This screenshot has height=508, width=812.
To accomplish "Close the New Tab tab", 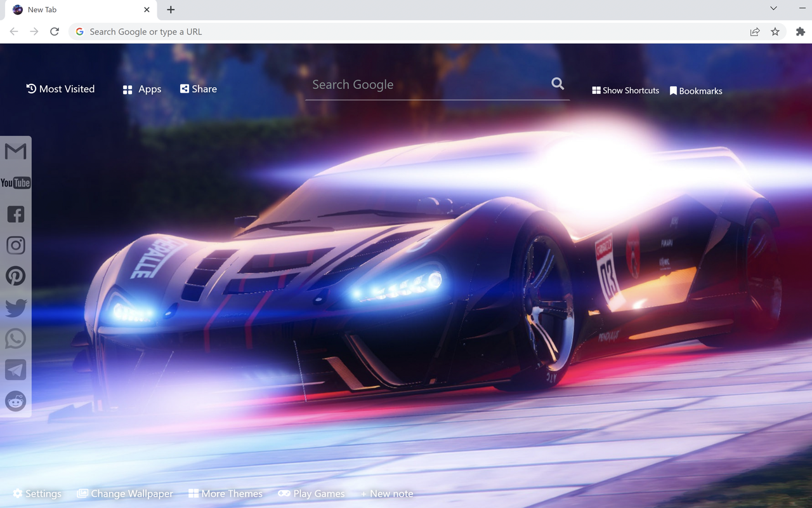I will [x=147, y=10].
